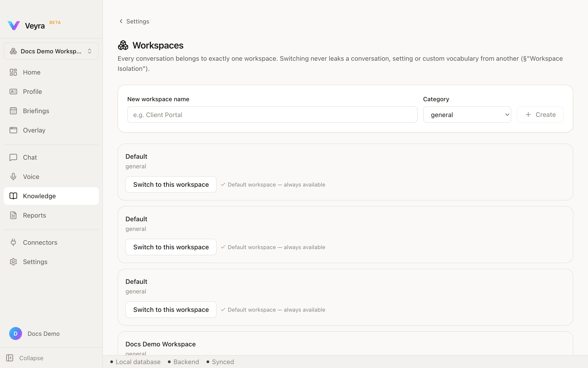Open the Category dropdown set to general
588x368 pixels.
467,115
